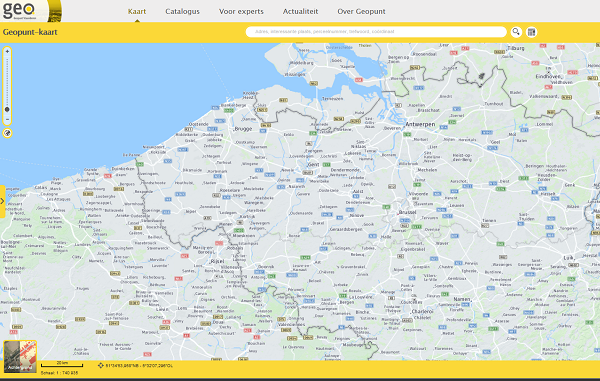The height and width of the screenshot is (381, 600).
Task: Click Middelburg label on the map
Action: click(302, 63)
